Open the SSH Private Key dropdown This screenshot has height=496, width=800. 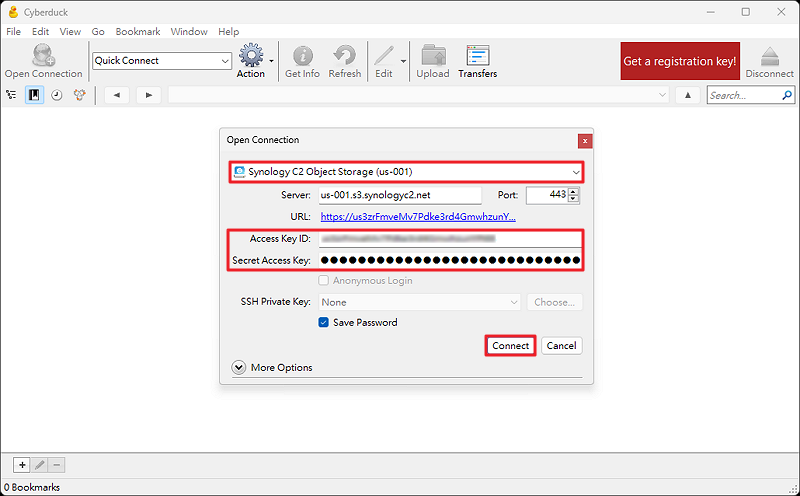(419, 302)
